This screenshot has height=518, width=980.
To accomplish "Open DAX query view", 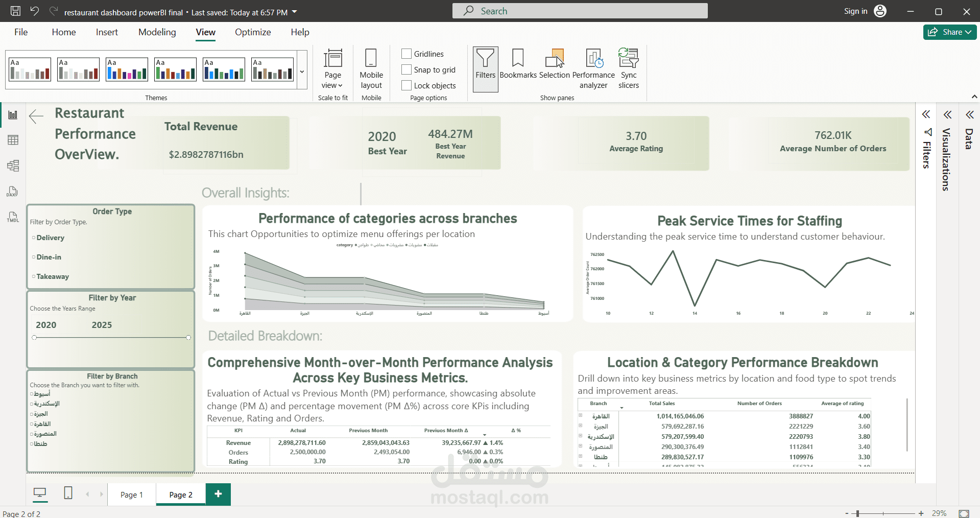I will (13, 192).
